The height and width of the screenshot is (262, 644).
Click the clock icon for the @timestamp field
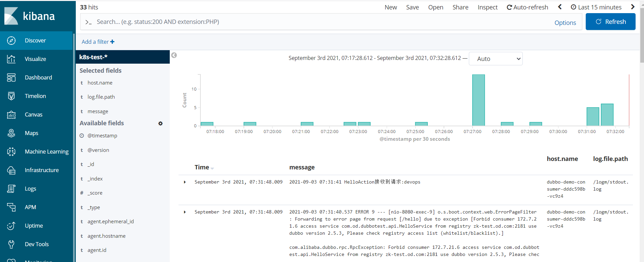pos(82,136)
